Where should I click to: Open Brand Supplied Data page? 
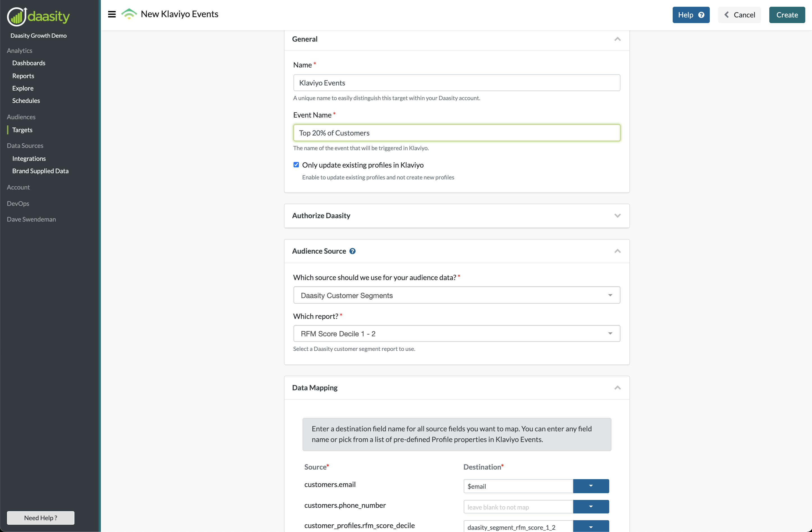coord(40,171)
